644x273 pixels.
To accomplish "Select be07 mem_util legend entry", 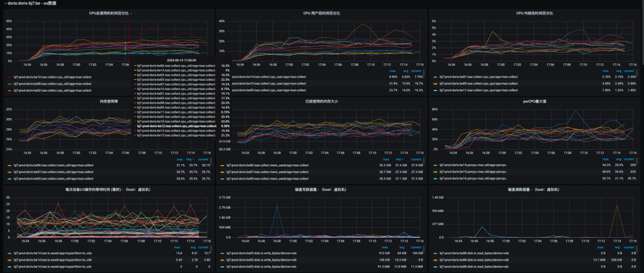I will 53,172.
